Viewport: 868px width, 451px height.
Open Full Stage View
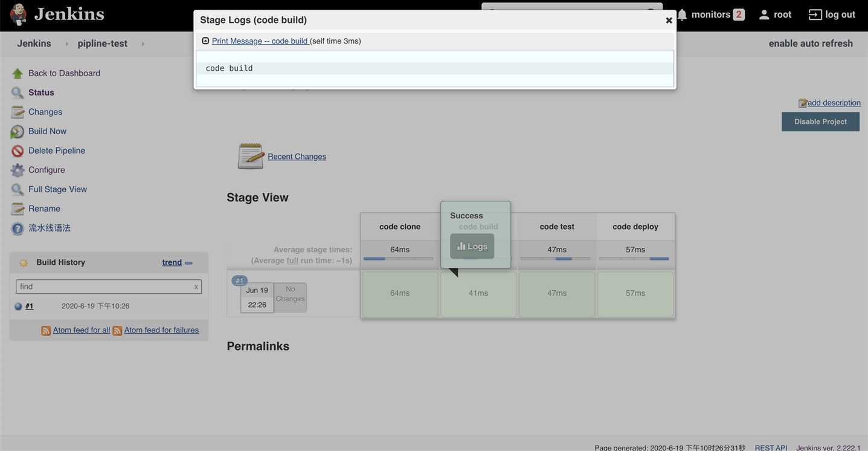tap(57, 189)
